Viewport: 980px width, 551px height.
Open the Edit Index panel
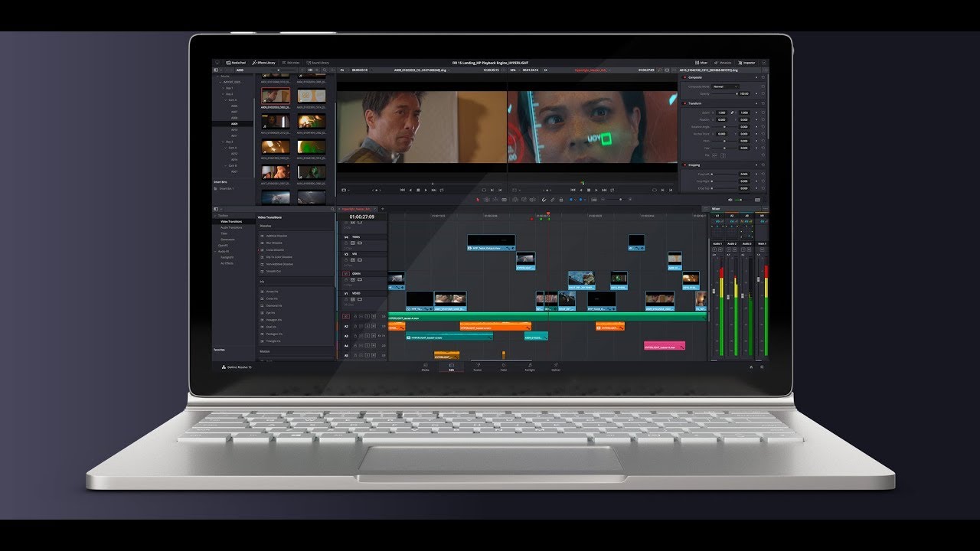tap(291, 63)
